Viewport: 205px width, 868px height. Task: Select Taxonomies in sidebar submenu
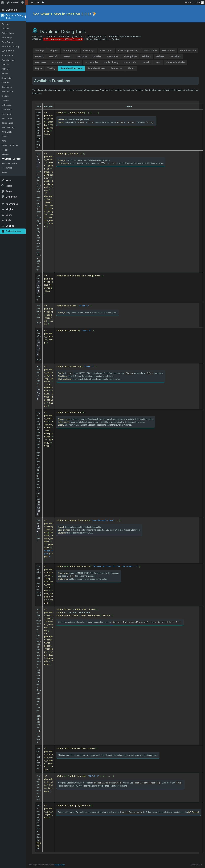[7, 123]
